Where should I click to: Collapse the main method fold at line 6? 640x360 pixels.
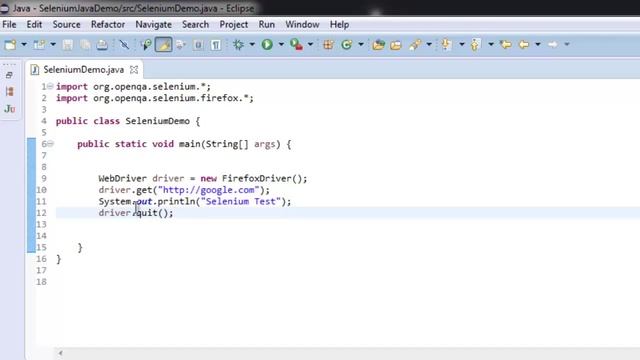(50, 144)
